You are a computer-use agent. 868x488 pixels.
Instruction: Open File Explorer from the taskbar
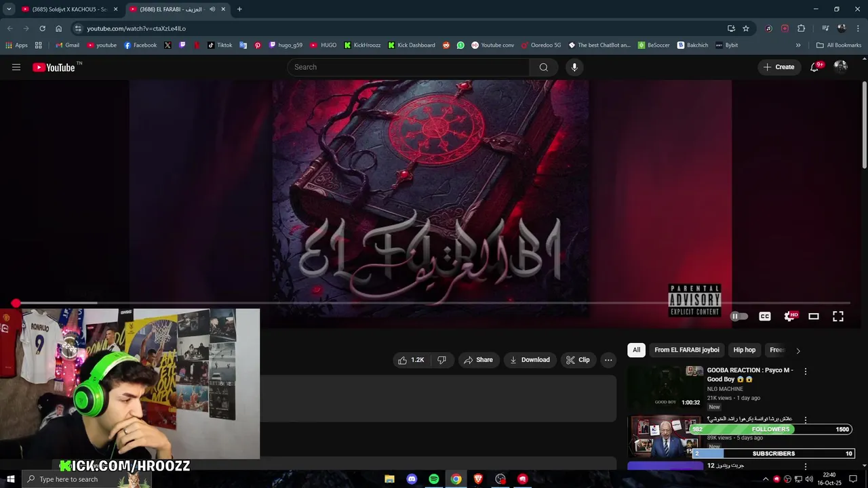point(389,479)
